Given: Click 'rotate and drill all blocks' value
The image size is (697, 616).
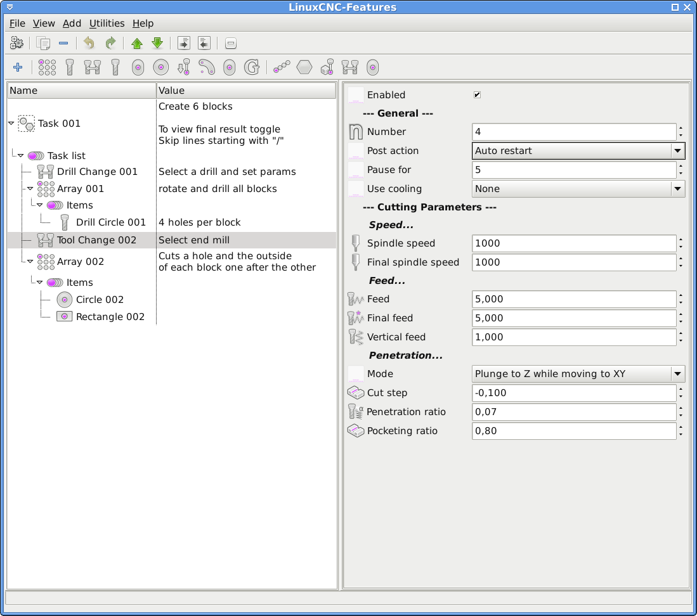Looking at the screenshot, I should click(x=218, y=189).
